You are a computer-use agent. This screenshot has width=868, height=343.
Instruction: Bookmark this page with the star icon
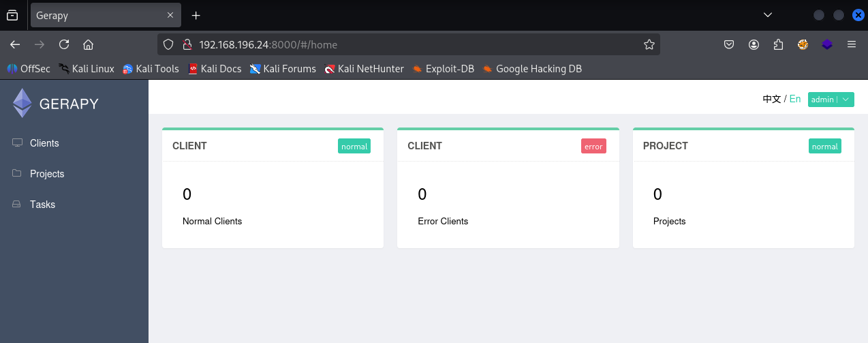click(649, 44)
